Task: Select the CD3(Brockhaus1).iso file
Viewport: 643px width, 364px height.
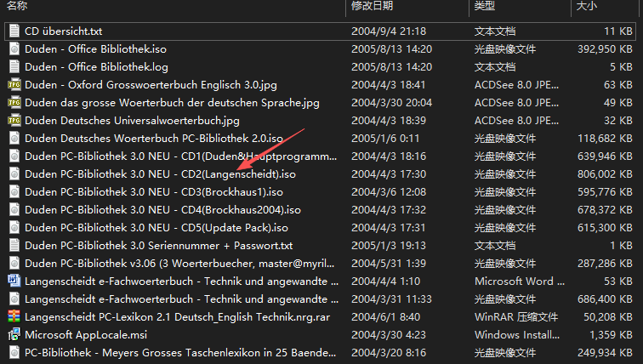Action: click(151, 191)
